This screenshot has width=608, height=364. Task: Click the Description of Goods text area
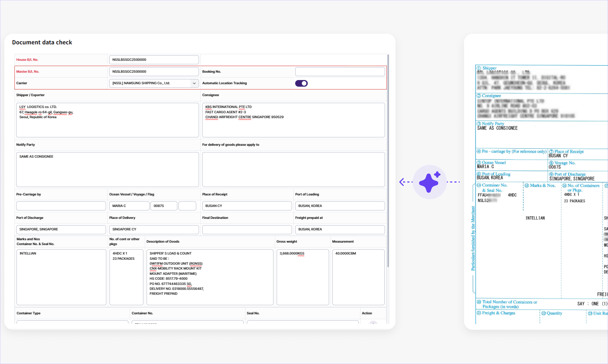(x=210, y=277)
